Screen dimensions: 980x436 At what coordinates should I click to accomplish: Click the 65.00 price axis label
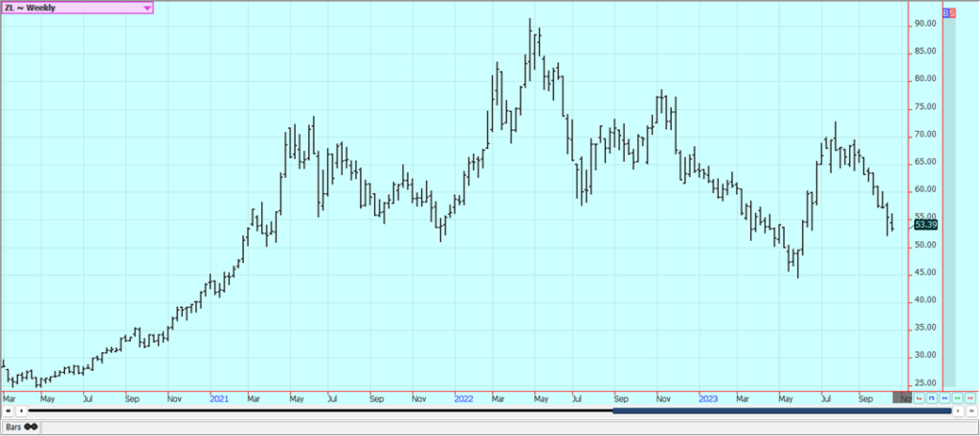click(925, 162)
